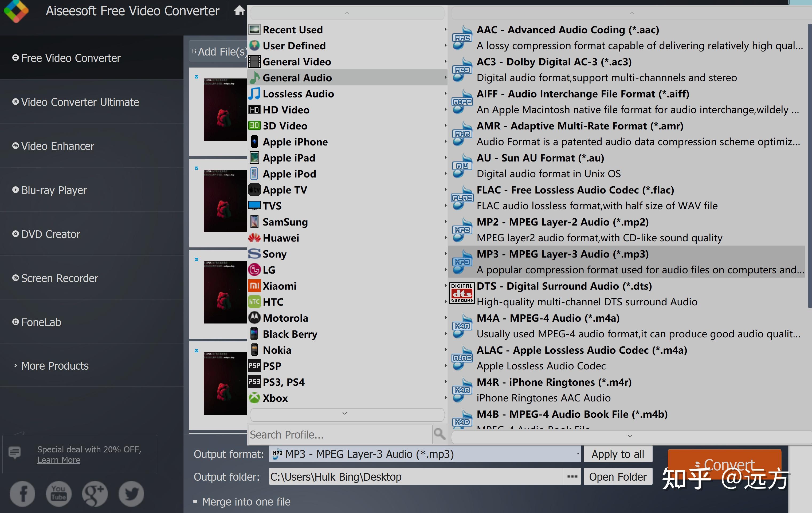Click the LG logo icon
The height and width of the screenshot is (513, 812).
point(254,270)
